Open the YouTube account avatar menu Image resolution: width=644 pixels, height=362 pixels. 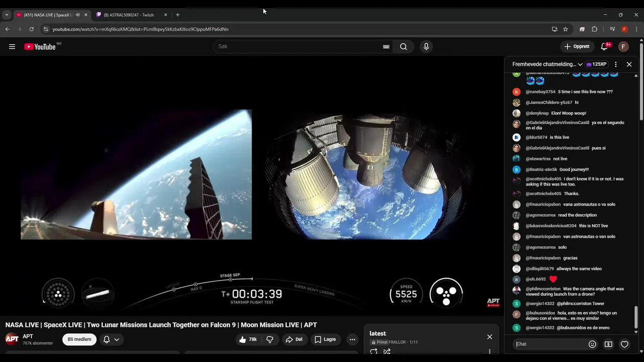point(623,47)
